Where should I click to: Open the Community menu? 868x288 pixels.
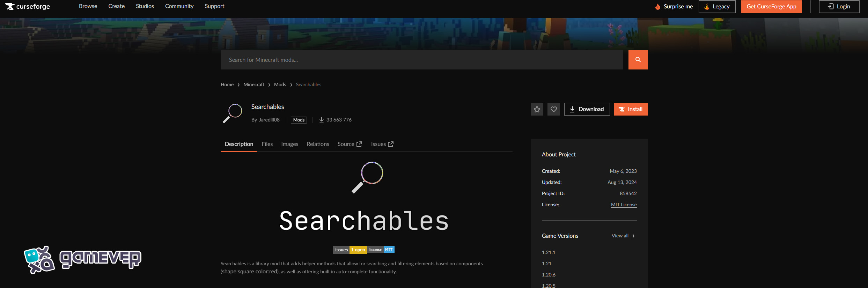pos(179,6)
